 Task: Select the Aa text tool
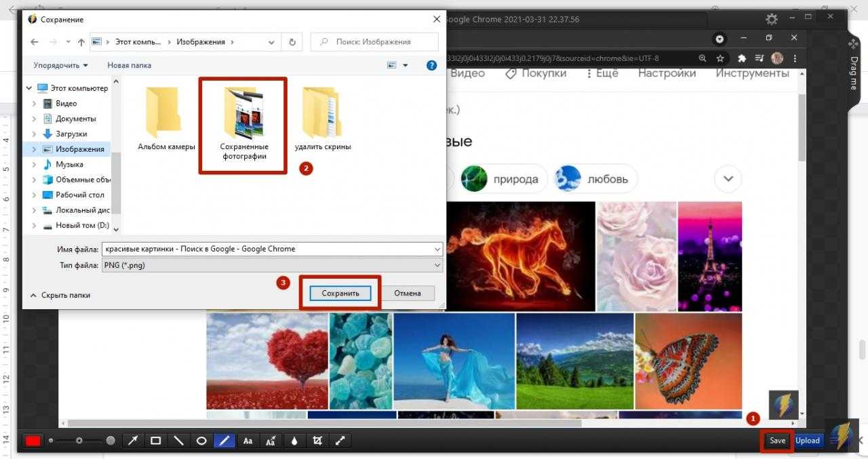tap(248, 441)
